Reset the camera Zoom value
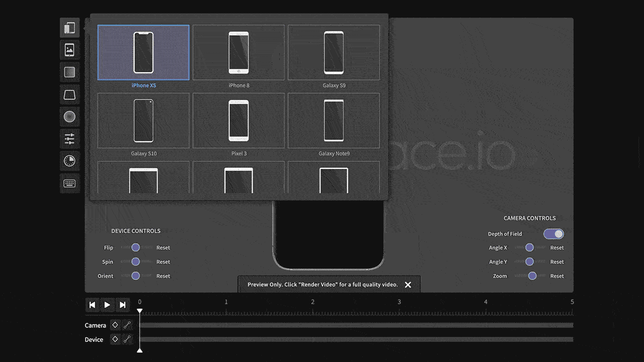Image resolution: width=644 pixels, height=362 pixels. click(556, 276)
